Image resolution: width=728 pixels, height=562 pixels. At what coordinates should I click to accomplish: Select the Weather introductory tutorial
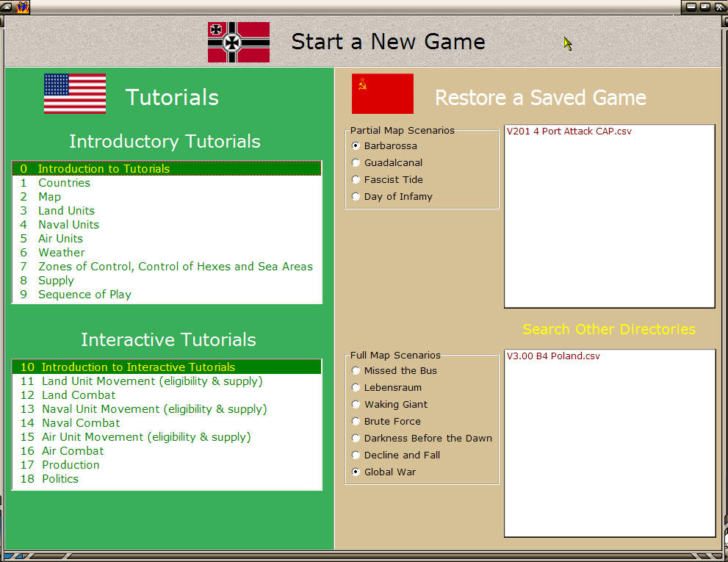point(61,252)
